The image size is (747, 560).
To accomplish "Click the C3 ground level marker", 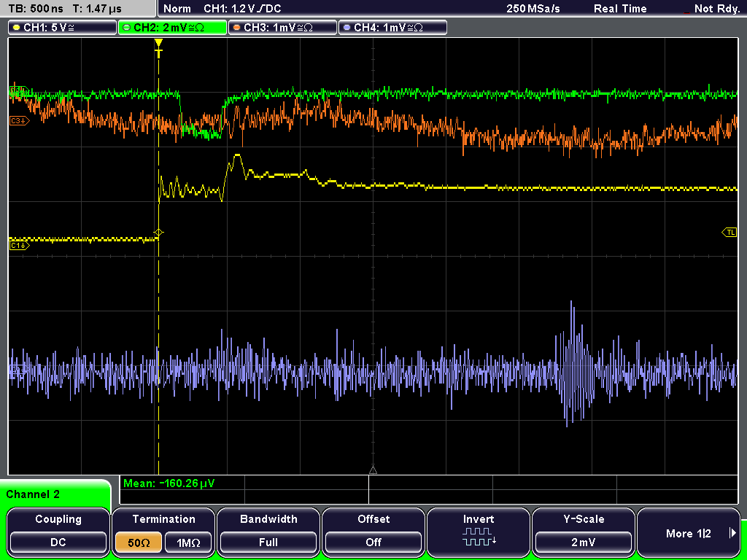I will [20, 121].
